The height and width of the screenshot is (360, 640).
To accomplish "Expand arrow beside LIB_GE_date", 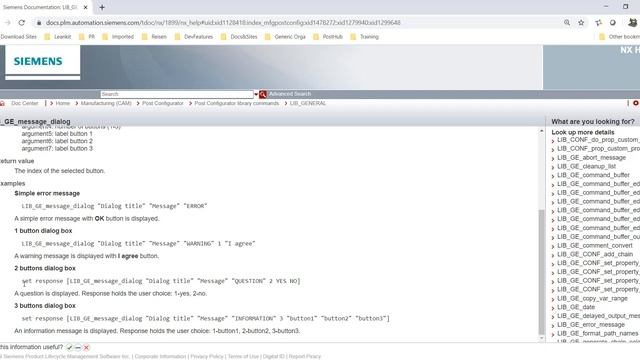I will 553,308.
